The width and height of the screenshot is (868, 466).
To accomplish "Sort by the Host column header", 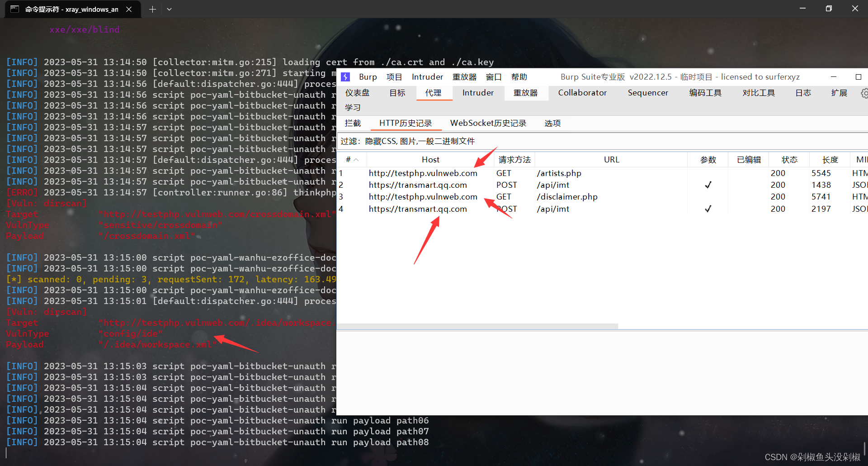I will pos(430,160).
